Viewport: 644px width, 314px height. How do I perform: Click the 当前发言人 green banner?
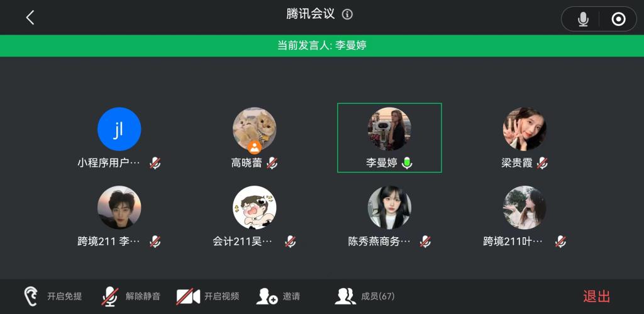pos(322,45)
